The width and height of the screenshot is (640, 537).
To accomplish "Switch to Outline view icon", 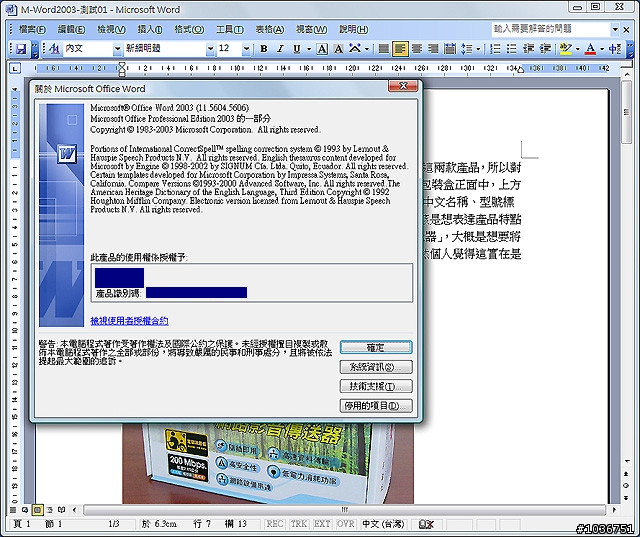I will pyautogui.click(x=49, y=510).
